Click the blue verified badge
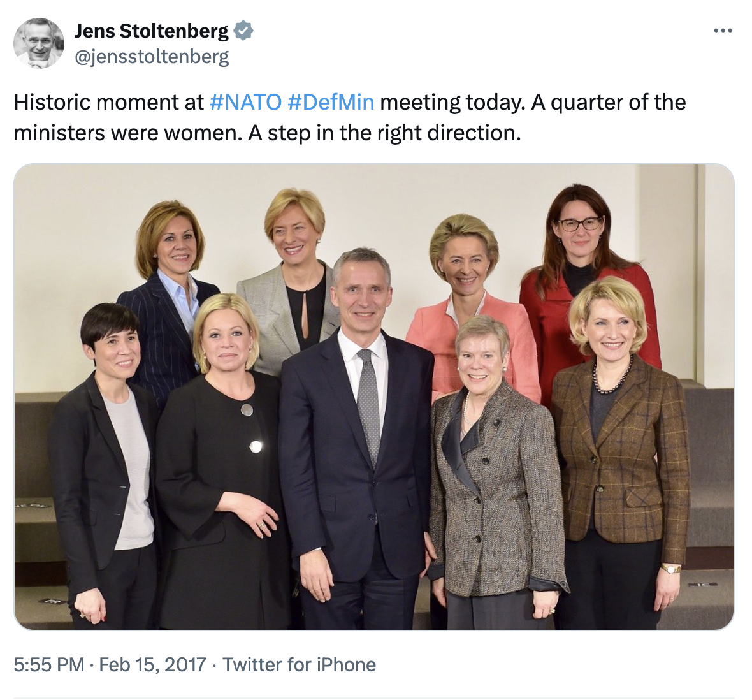752x700 pixels. (243, 31)
